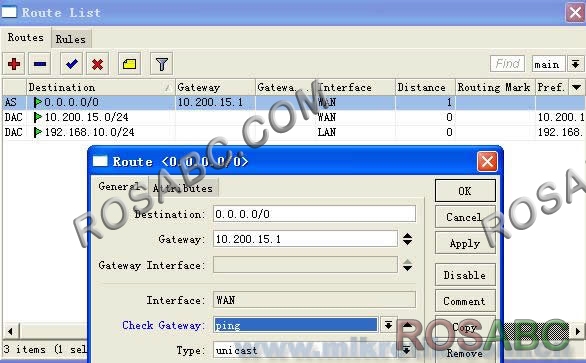Viewport: 586px width, 363px height.
Task: Add a comment with the yellow note icon
Action: coord(129,64)
